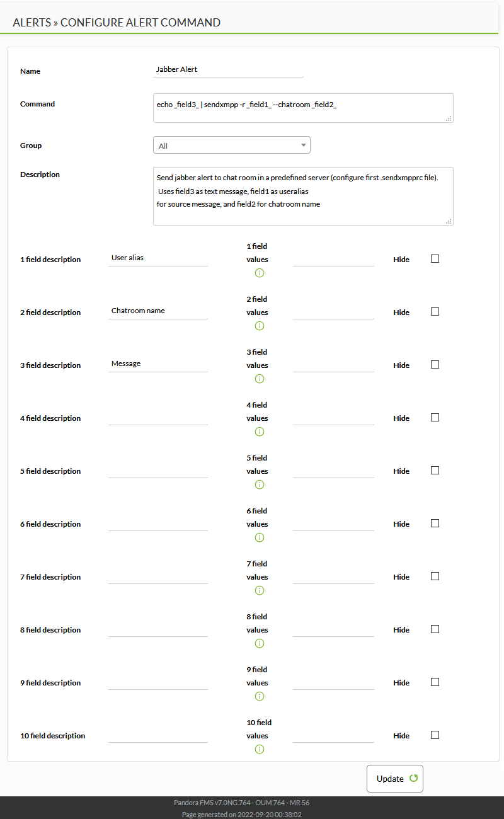Image resolution: width=504 pixels, height=819 pixels.
Task: Click info icon under 3 field values
Action: [x=260, y=379]
